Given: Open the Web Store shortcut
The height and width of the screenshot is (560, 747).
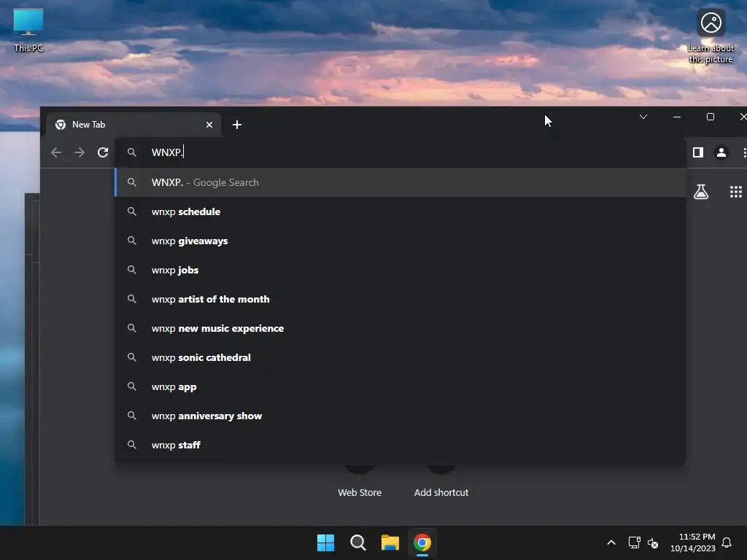Looking at the screenshot, I should tap(360, 482).
